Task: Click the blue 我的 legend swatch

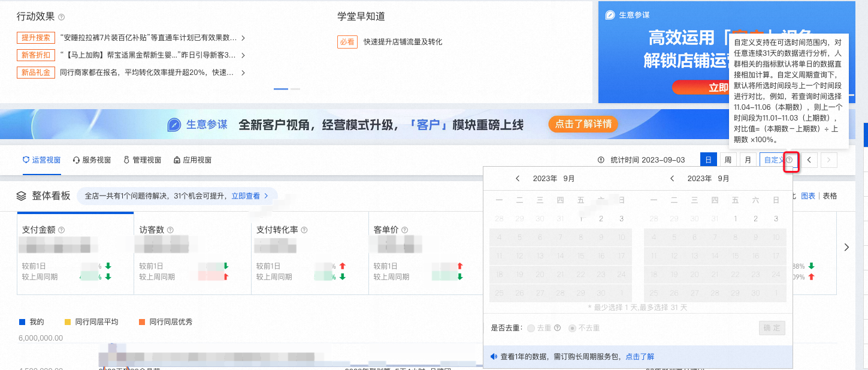Action: coord(22,322)
